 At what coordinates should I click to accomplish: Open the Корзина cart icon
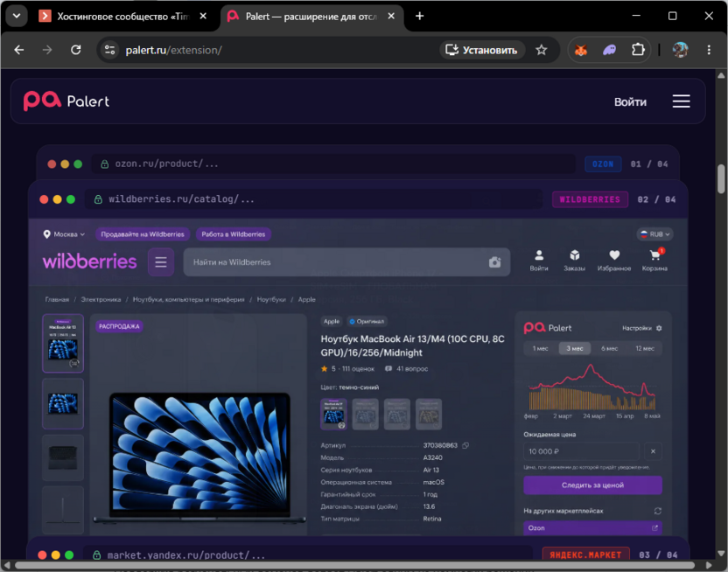[x=654, y=261]
